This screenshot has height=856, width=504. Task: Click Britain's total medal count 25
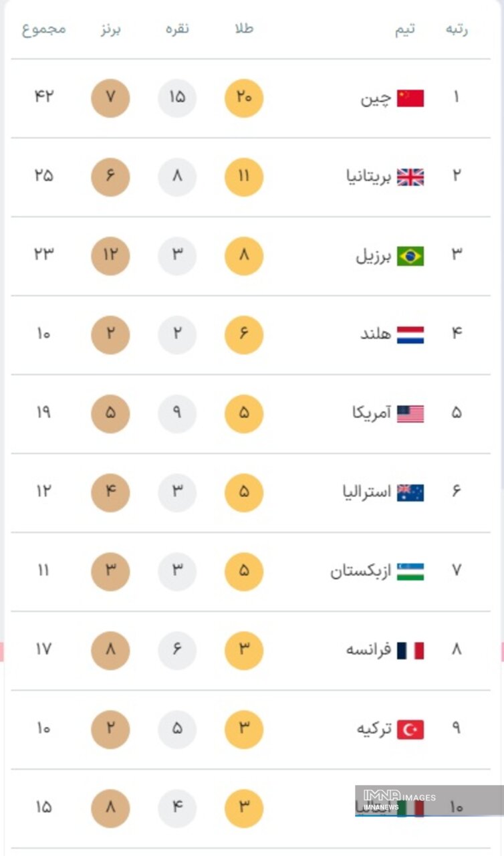point(43,177)
